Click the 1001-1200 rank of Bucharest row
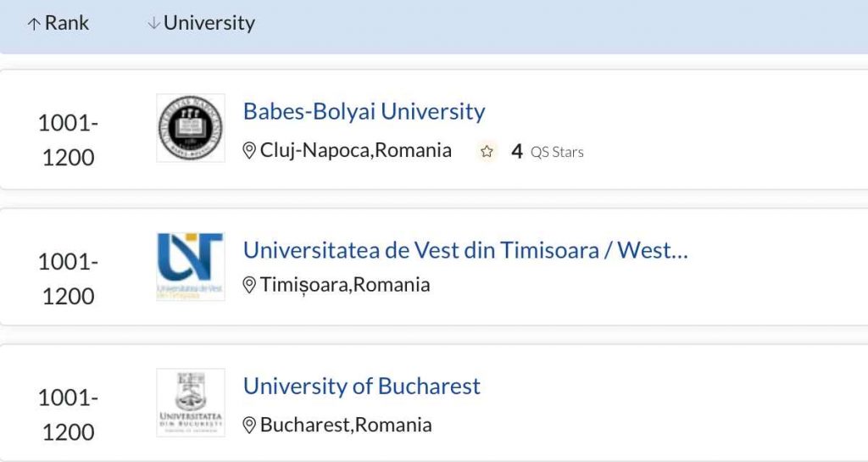This screenshot has width=868, height=462. coord(68,415)
